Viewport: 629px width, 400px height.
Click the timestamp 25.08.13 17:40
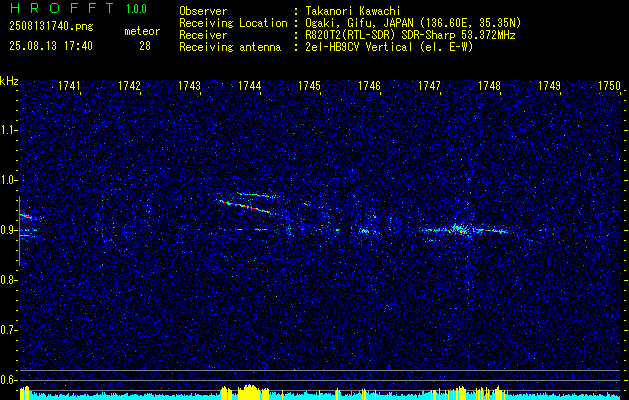51,46
